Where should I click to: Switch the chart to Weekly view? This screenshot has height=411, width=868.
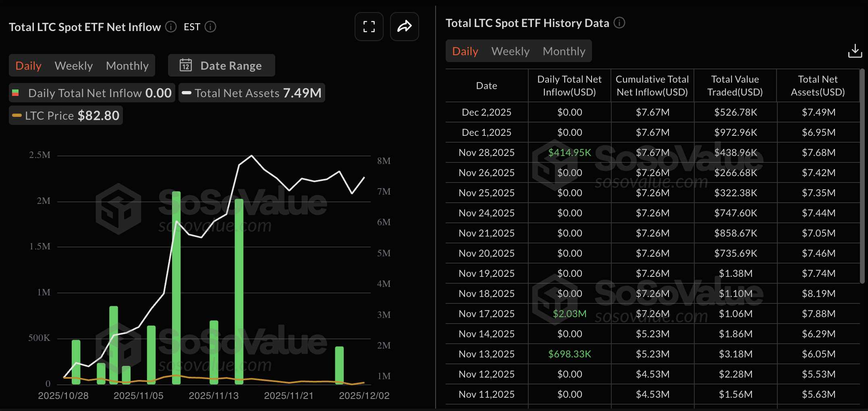coord(74,65)
